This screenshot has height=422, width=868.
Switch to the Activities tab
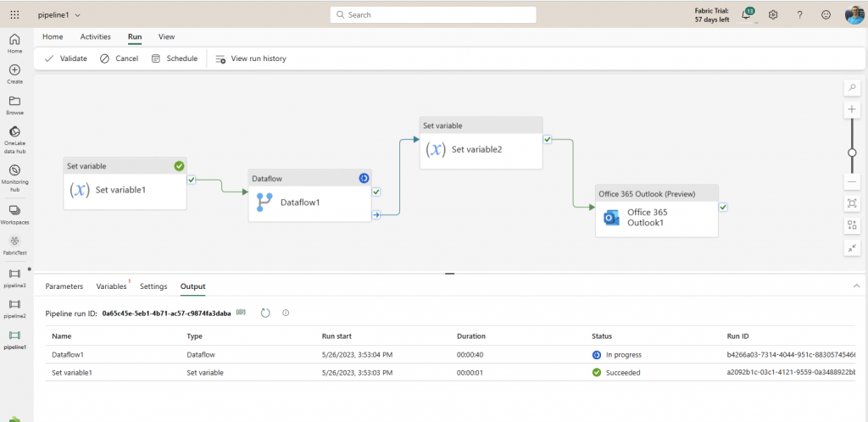(x=95, y=36)
